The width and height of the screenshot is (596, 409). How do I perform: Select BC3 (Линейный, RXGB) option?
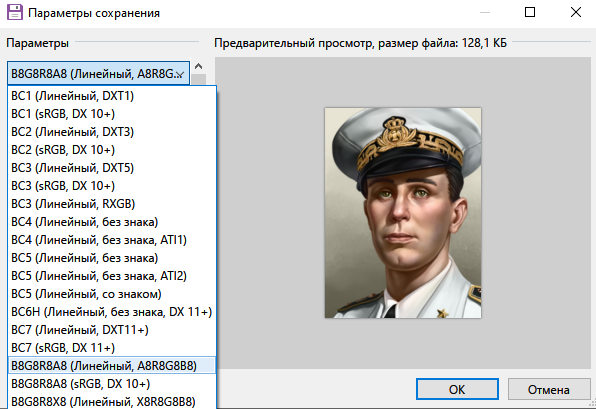(112, 204)
